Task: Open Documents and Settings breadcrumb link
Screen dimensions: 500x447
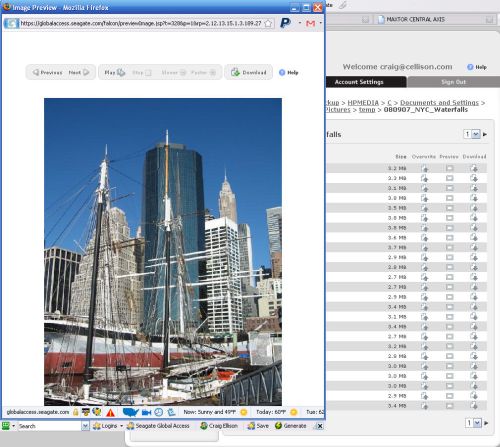Action: tap(439, 103)
